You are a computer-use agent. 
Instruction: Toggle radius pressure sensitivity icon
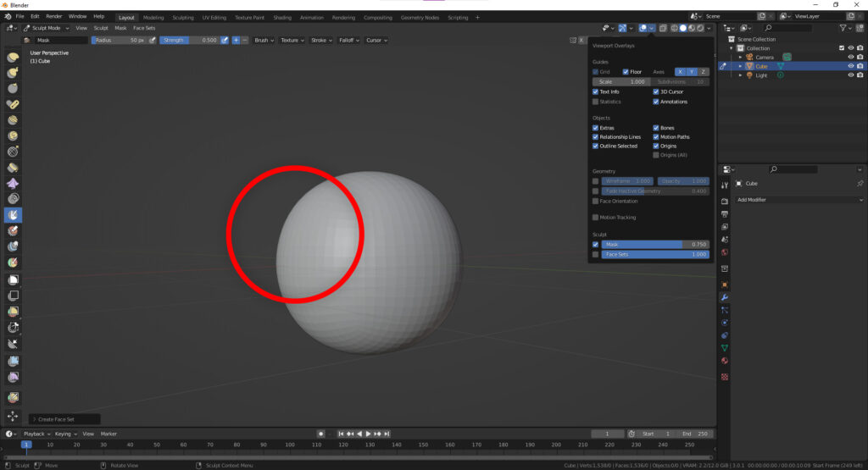pyautogui.click(x=153, y=40)
